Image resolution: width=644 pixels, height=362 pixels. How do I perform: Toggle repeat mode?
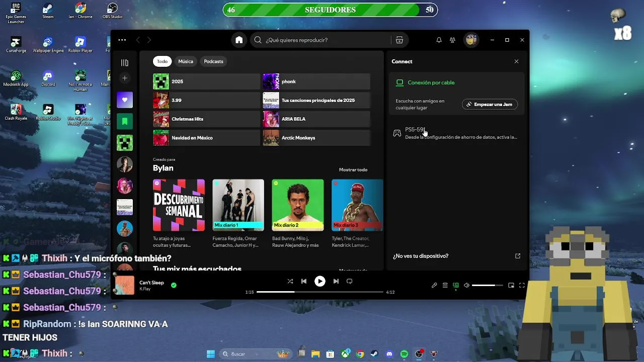pyautogui.click(x=350, y=281)
